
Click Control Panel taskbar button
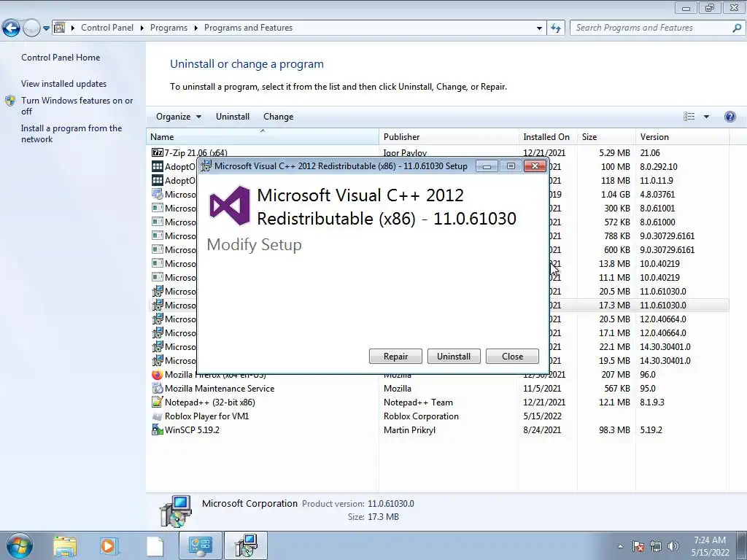pos(200,545)
